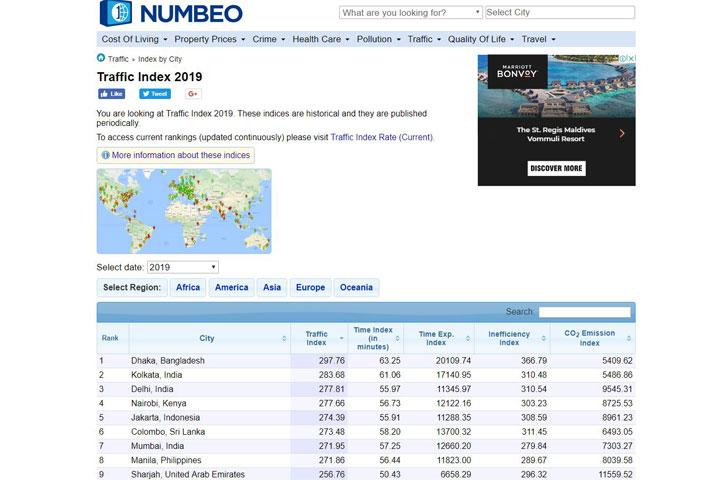Expand the Crime menu

coord(269,40)
